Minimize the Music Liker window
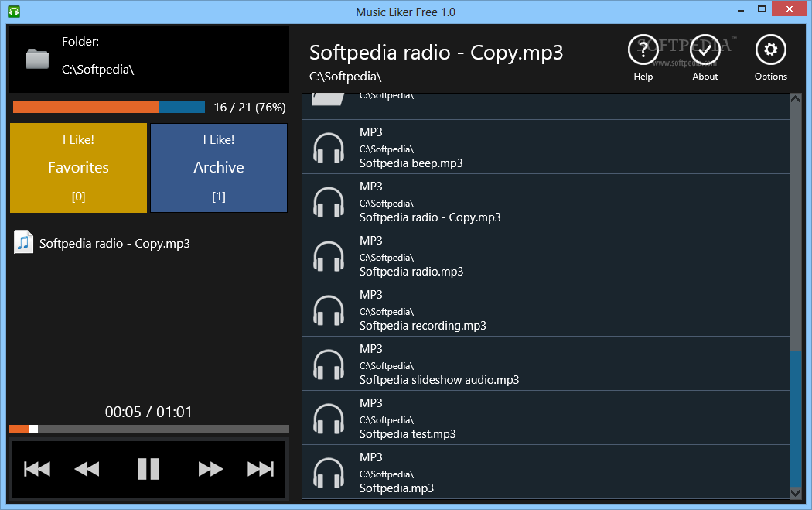Image resolution: width=812 pixels, height=510 pixels. pyautogui.click(x=741, y=9)
